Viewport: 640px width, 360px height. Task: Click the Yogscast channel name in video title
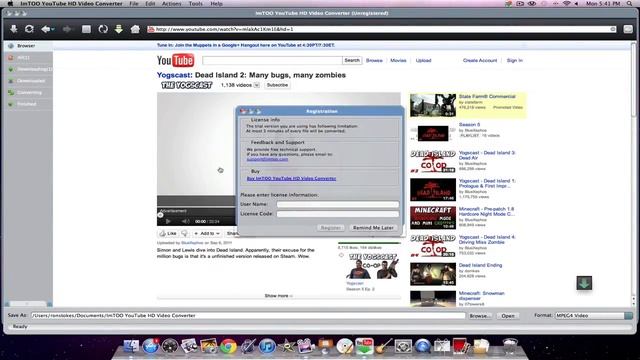pyautogui.click(x=174, y=75)
